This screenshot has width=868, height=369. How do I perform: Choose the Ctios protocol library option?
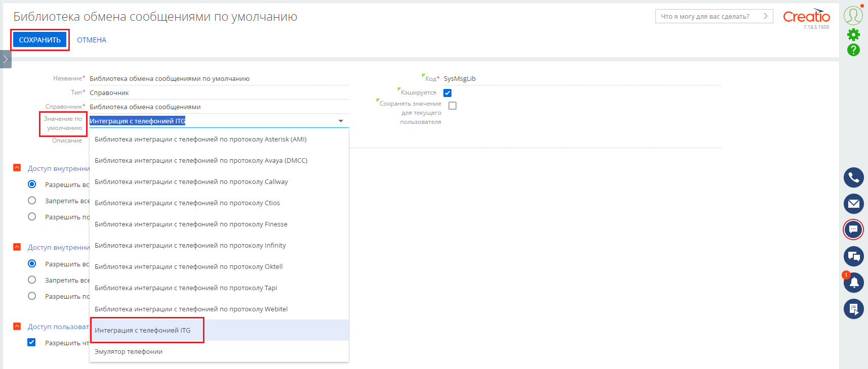(x=219, y=203)
